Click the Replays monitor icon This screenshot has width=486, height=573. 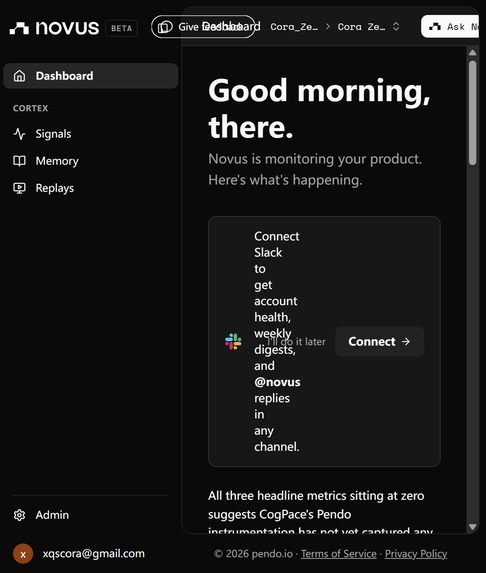(x=19, y=188)
